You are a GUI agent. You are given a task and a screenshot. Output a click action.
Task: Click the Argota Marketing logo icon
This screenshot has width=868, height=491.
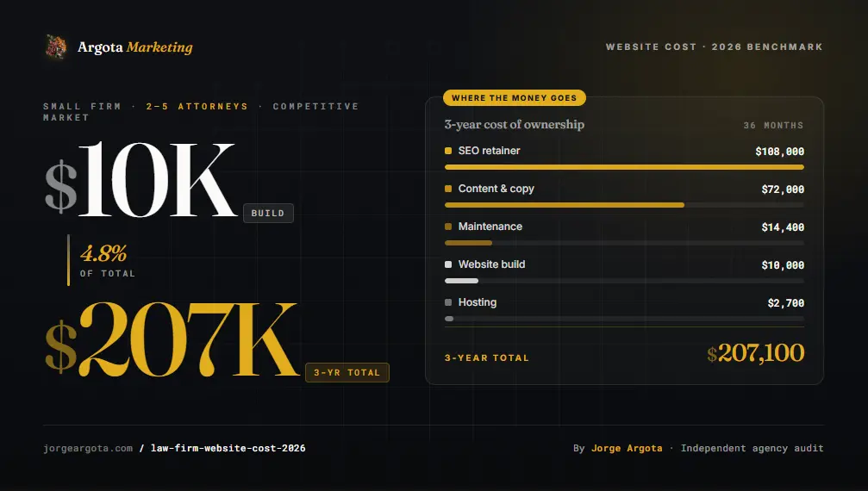(x=56, y=47)
